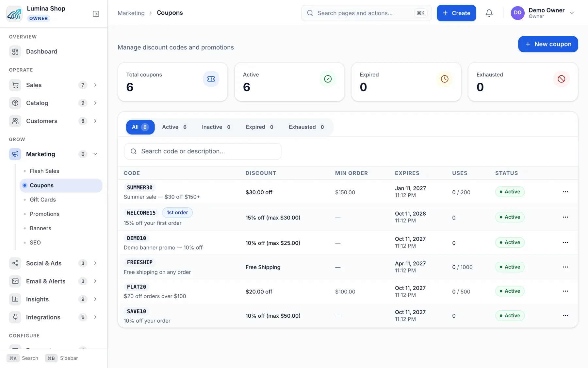The height and width of the screenshot is (368, 588).
Task: Open actions menu for SAVE10 coupon
Action: 565,316
